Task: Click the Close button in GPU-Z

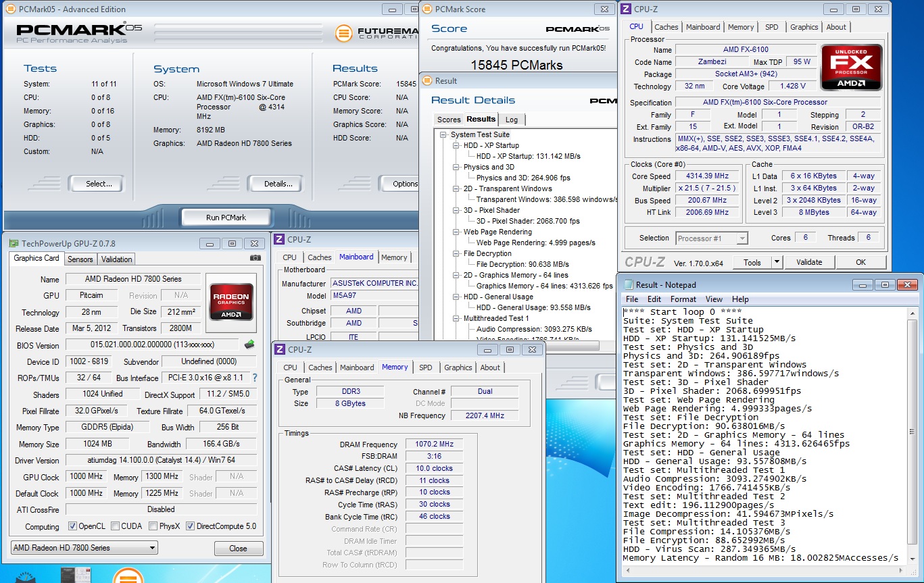Action: [x=238, y=549]
